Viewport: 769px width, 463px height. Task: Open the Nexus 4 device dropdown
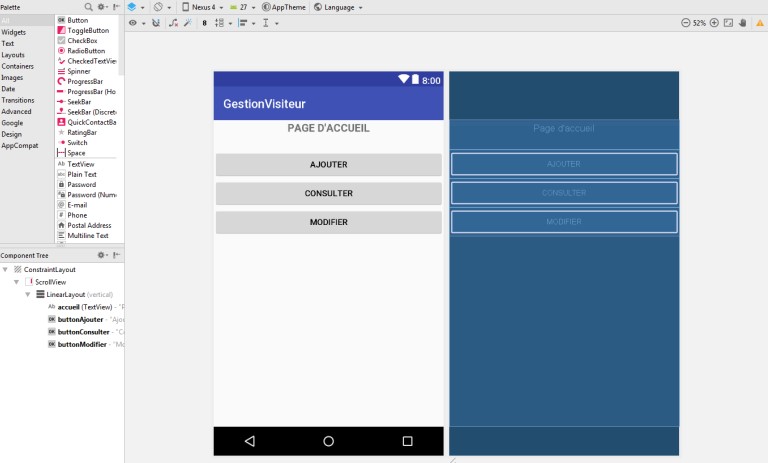coord(204,7)
